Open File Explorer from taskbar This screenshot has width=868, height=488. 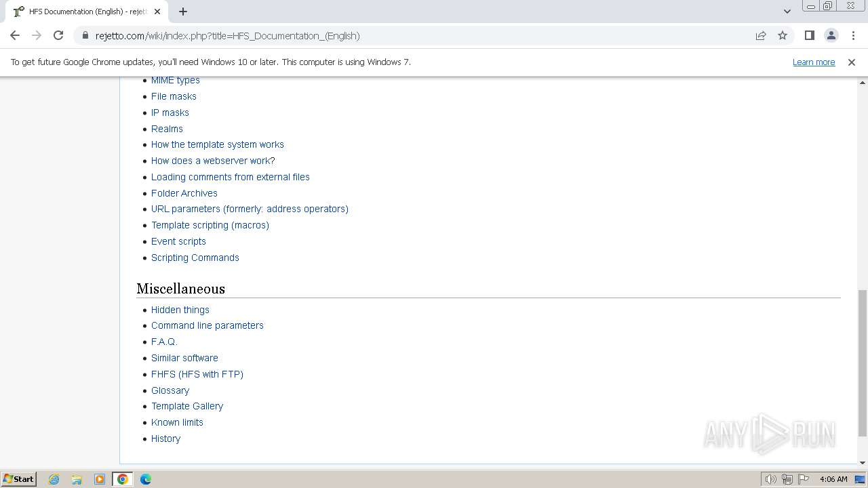click(x=77, y=479)
